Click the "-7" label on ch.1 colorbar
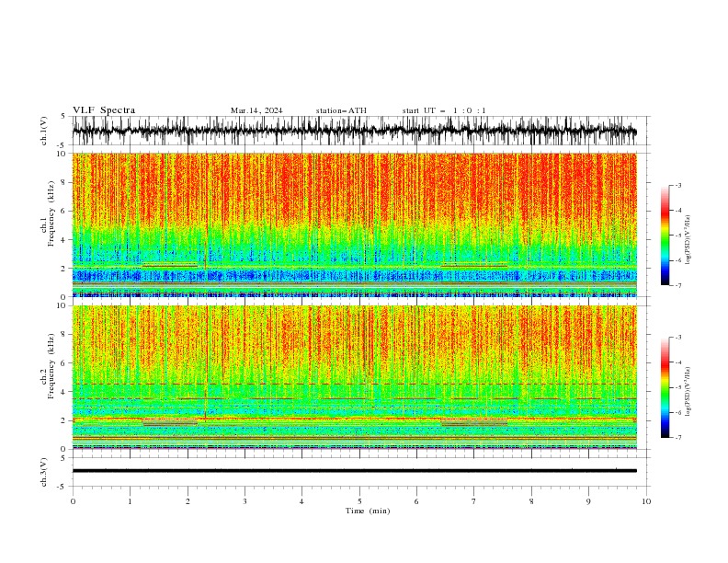728x563 pixels. (x=677, y=285)
